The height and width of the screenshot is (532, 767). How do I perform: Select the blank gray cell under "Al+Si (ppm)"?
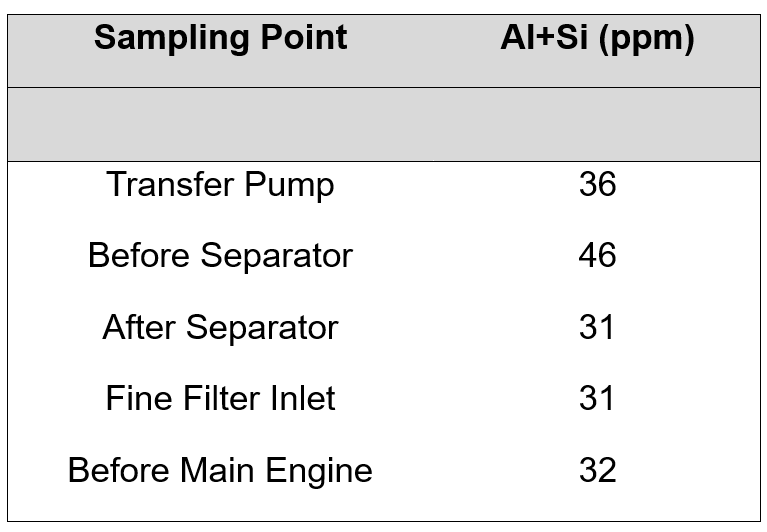tap(597, 124)
